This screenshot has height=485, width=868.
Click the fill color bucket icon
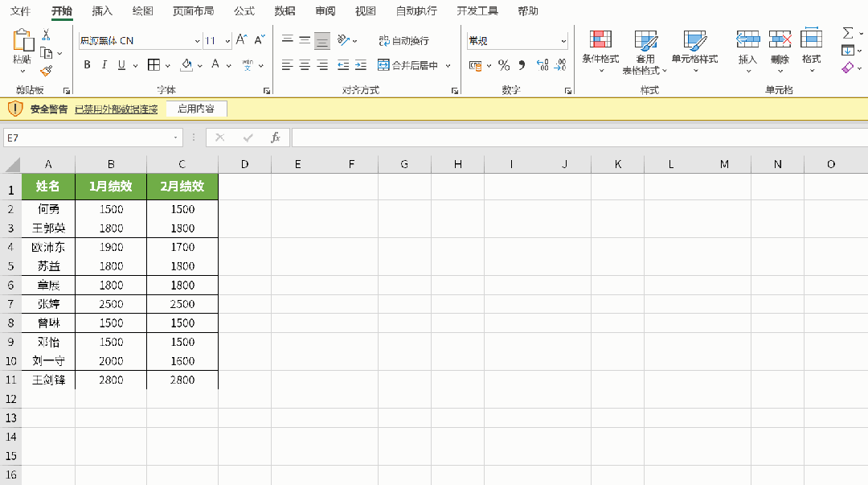[187, 65]
